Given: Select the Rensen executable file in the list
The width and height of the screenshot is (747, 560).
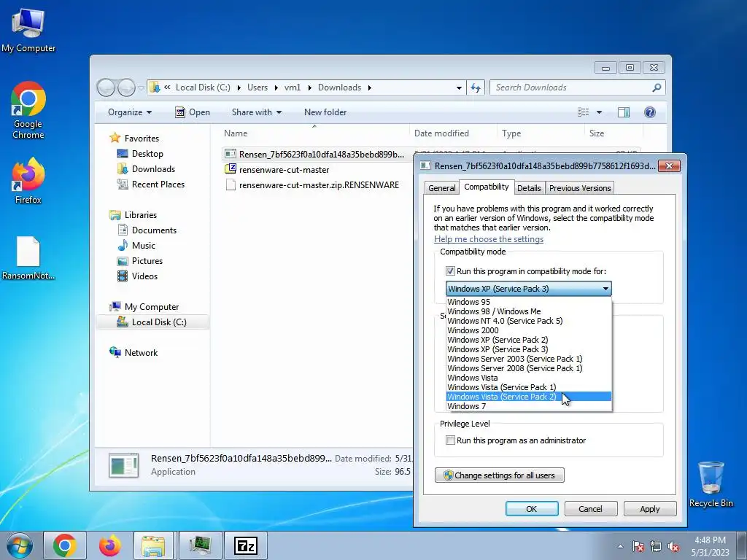Looking at the screenshot, I should (x=314, y=154).
